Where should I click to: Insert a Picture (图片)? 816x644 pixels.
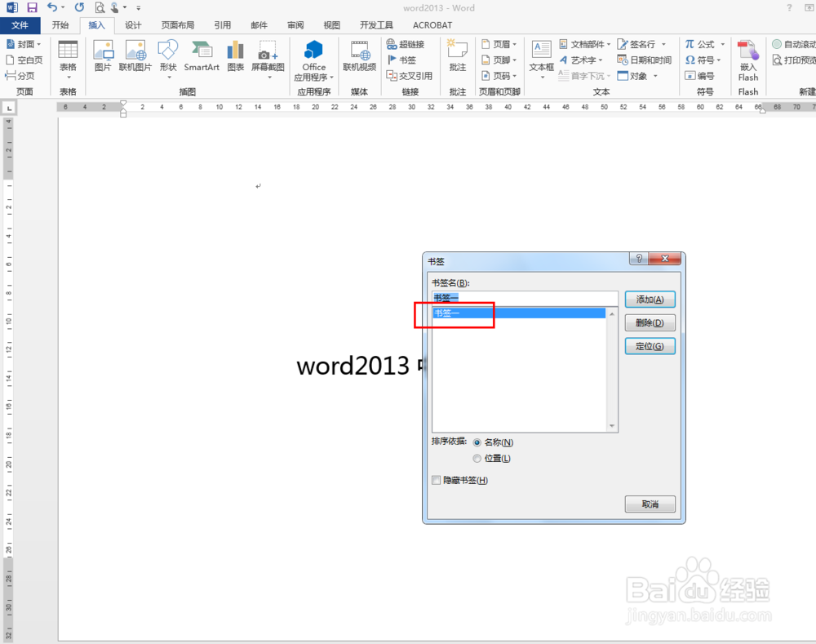pyautogui.click(x=103, y=56)
